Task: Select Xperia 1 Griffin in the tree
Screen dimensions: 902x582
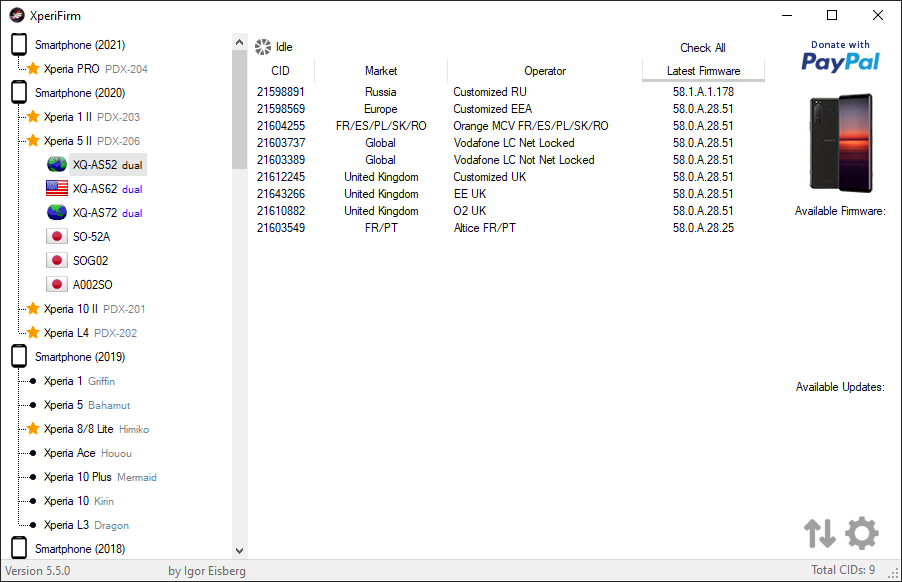Action: pyautogui.click(x=79, y=381)
